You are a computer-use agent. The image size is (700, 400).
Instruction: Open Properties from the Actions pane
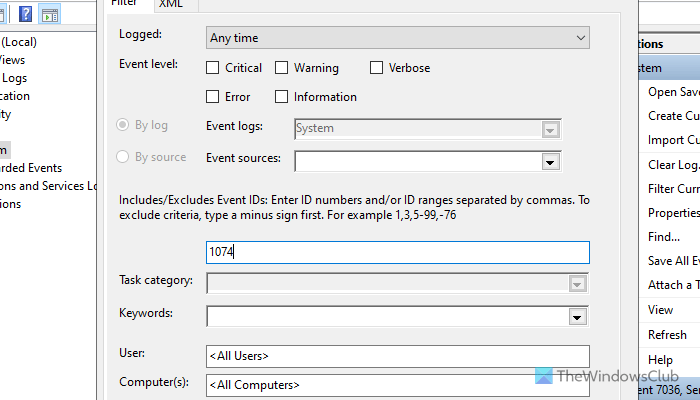pyautogui.click(x=673, y=213)
